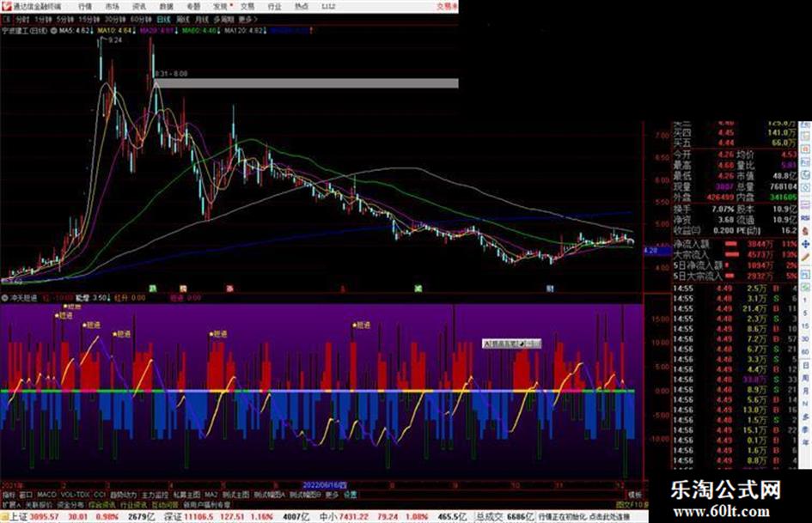Click the MA120 indicator label
The width and height of the screenshot is (812, 523).
click(x=244, y=31)
